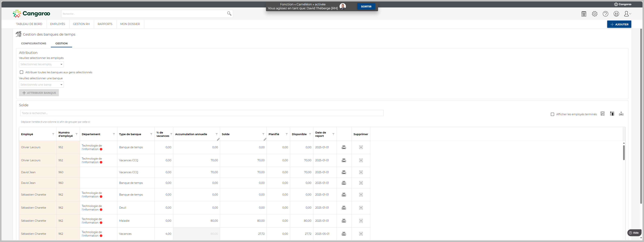Open filter for Employé column

click(x=53, y=134)
